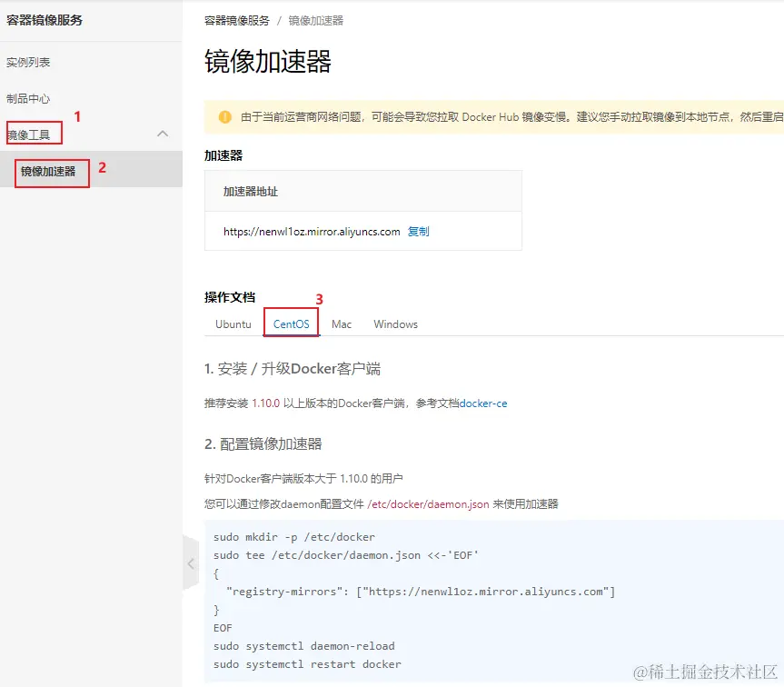
Task: Switch to the Ubuntu tab
Action: pos(233,324)
